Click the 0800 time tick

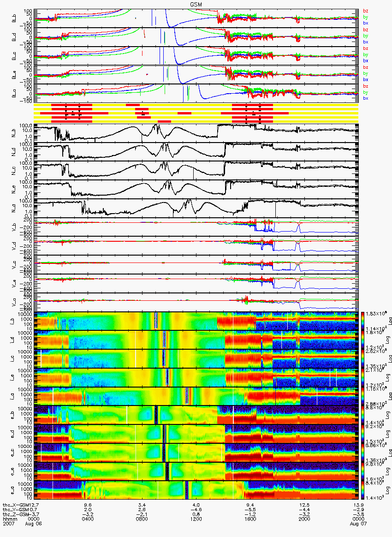click(142, 519)
